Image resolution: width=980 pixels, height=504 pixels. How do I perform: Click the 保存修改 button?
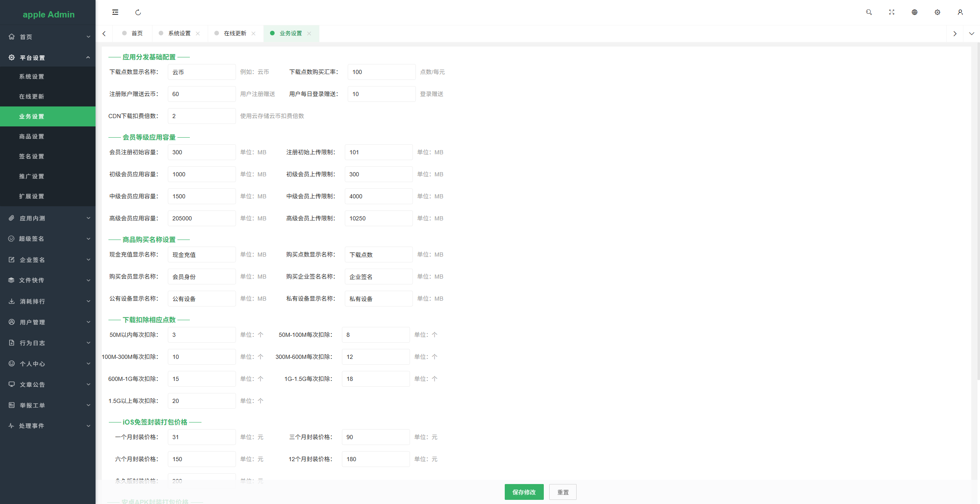coord(524,492)
